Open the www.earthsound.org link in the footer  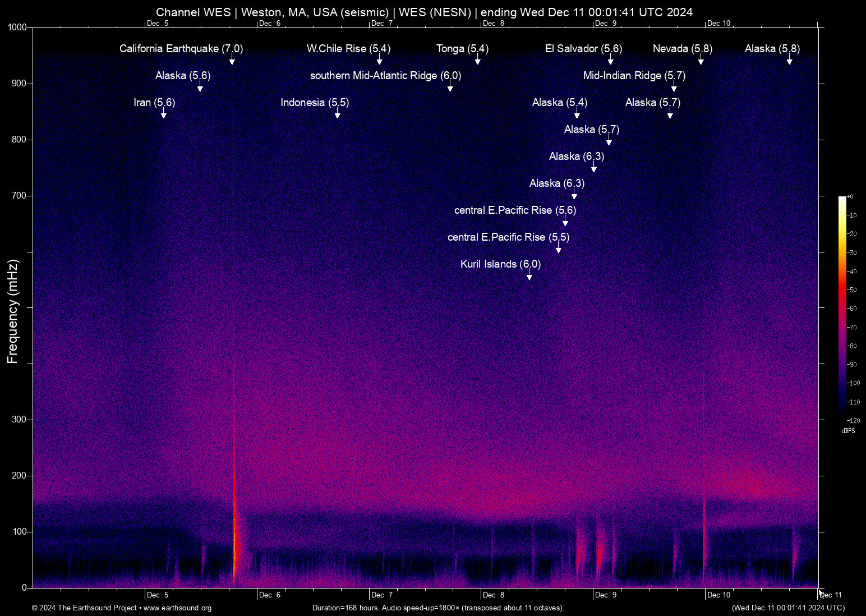[x=177, y=608]
